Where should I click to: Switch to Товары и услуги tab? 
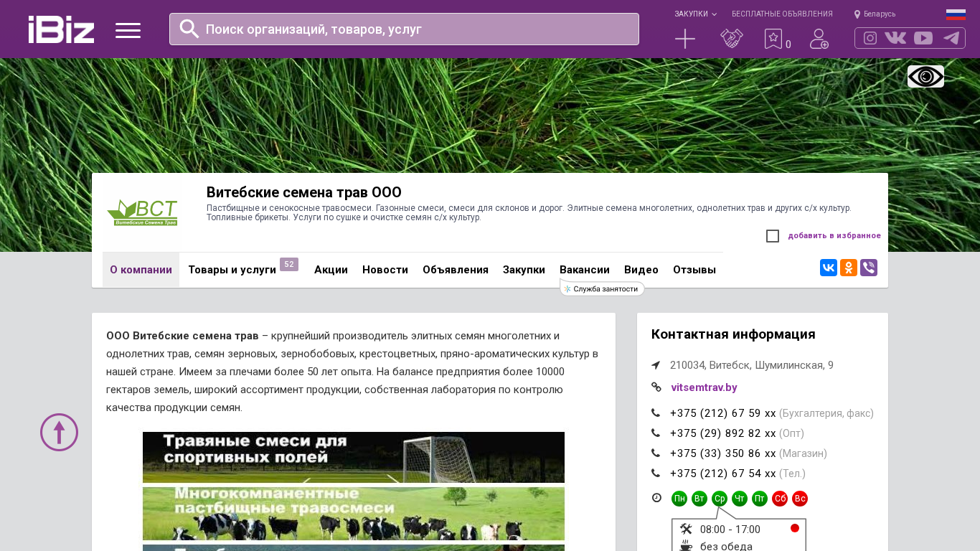[x=232, y=270]
